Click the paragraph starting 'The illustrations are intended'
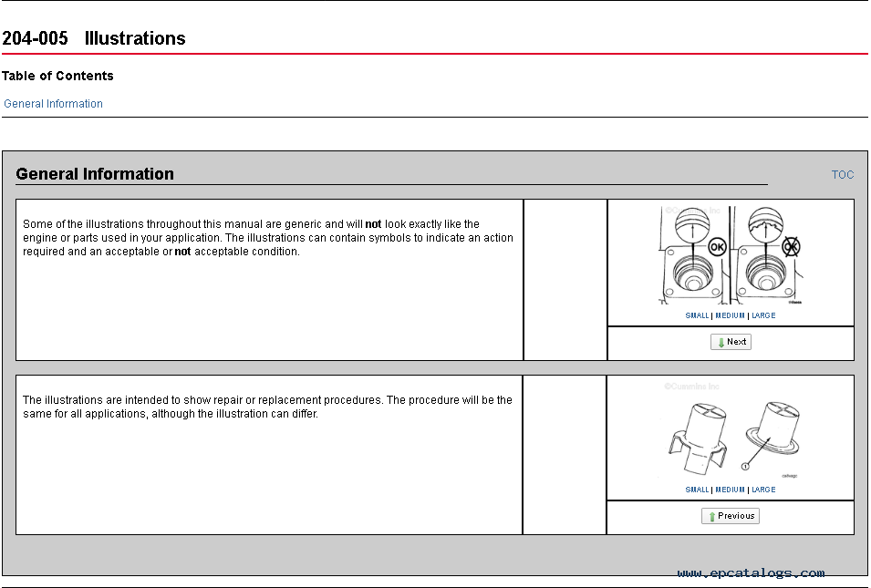The image size is (871, 588). 267,407
